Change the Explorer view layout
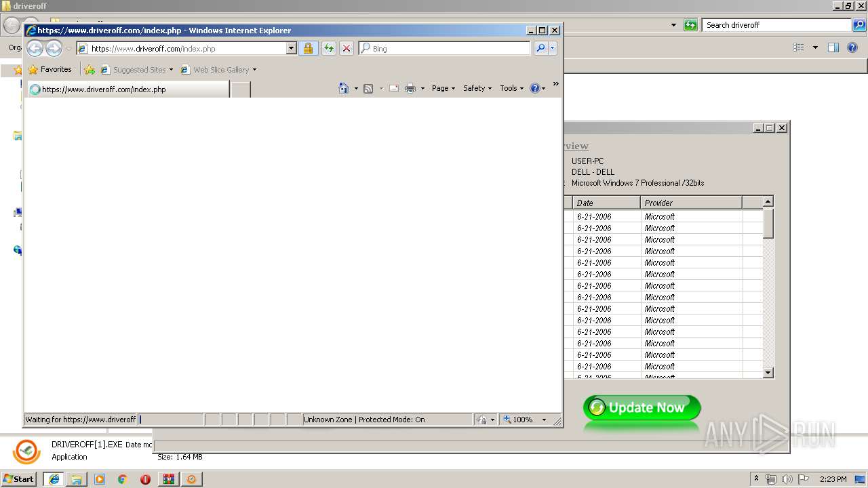Screen dimensions: 868x488 [799, 47]
